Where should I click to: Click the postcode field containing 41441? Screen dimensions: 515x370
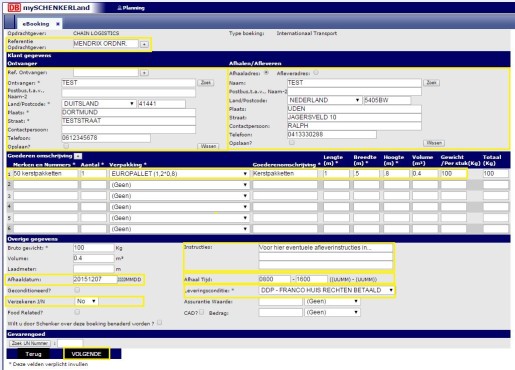coord(162,104)
